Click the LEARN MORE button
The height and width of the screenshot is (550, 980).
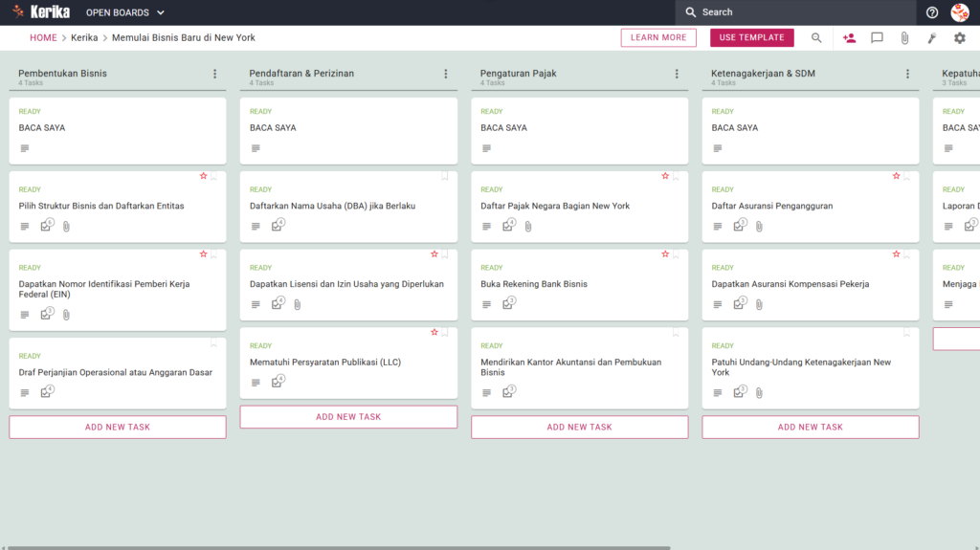tap(658, 37)
